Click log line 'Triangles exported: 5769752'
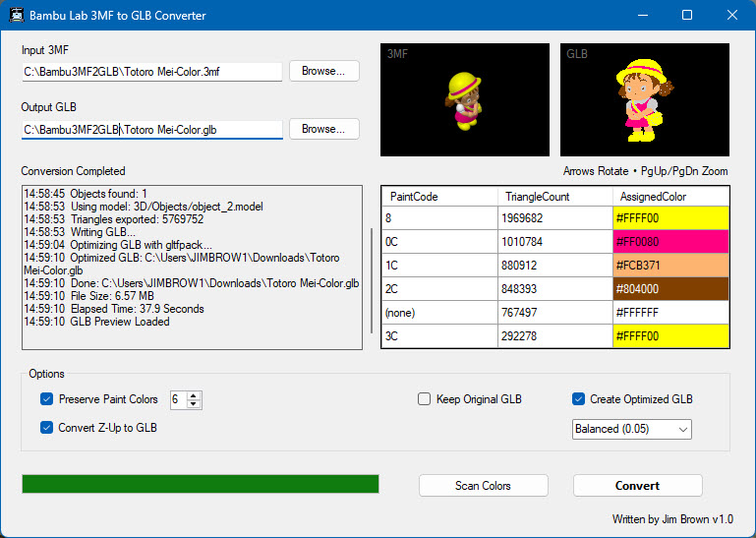The height and width of the screenshot is (538, 756). tap(114, 219)
